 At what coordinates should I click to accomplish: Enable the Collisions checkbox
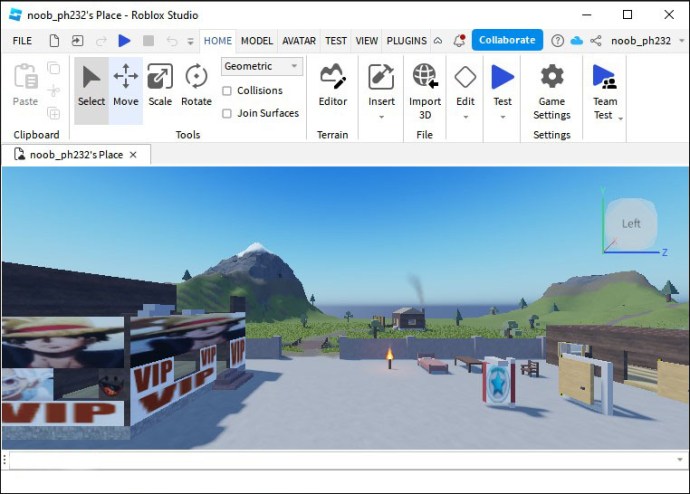tap(227, 91)
